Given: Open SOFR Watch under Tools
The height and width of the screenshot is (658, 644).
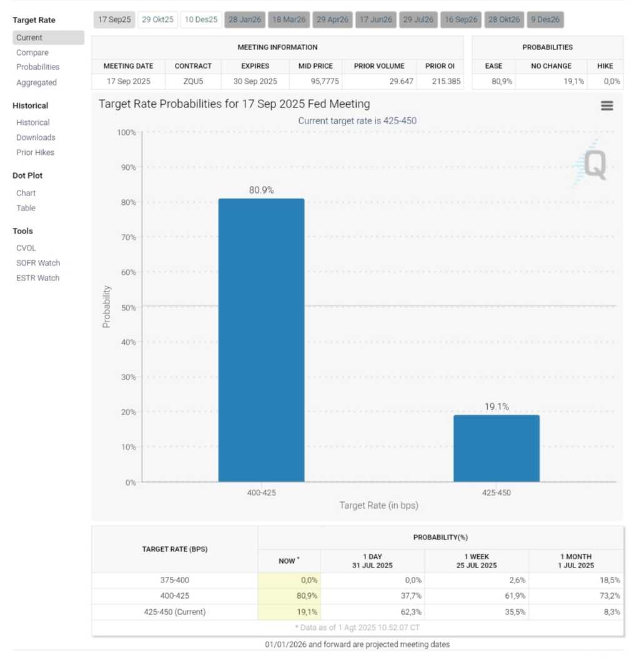Looking at the screenshot, I should pyautogui.click(x=38, y=263).
